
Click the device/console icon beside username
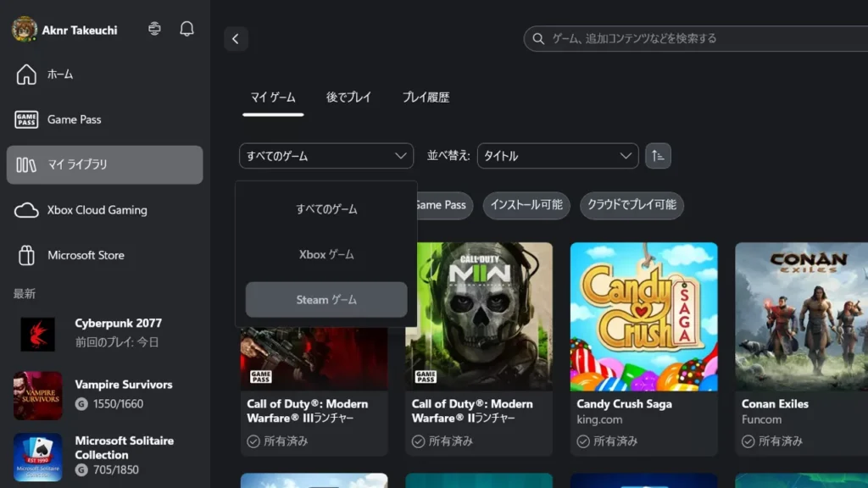[154, 29]
